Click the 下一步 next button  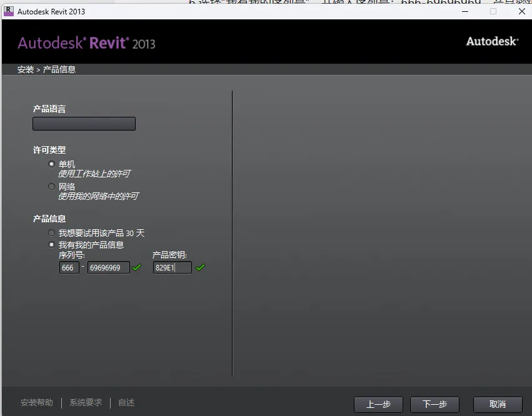(434, 405)
